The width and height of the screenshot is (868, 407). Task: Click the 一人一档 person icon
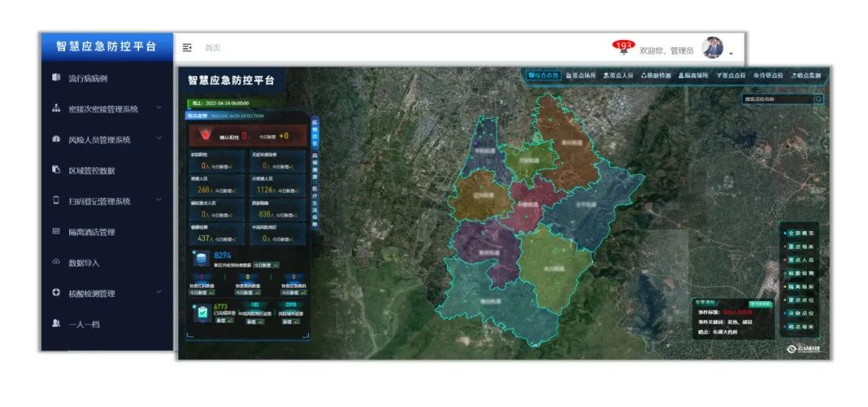(x=56, y=324)
